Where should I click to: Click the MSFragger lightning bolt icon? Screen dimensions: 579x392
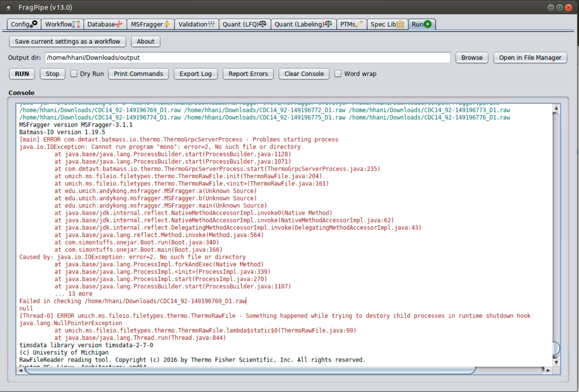tap(166, 24)
